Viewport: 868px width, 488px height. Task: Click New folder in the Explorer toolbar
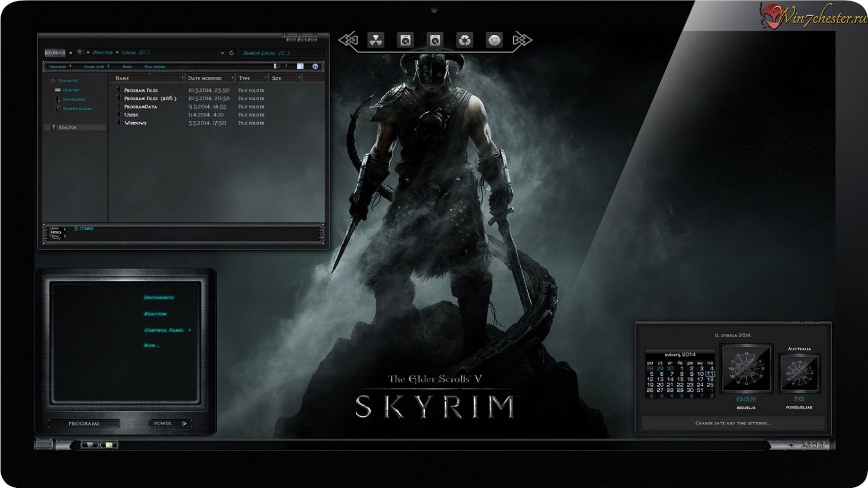pos(155,67)
